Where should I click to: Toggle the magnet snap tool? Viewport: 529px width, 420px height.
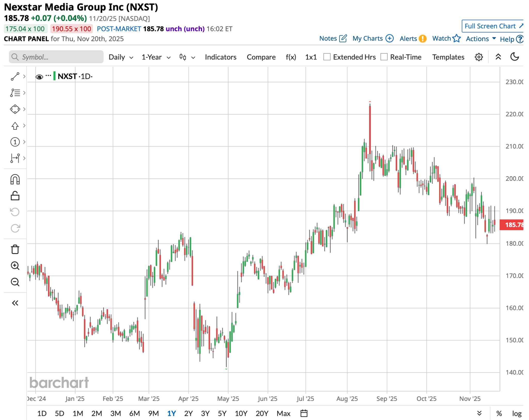point(15,180)
